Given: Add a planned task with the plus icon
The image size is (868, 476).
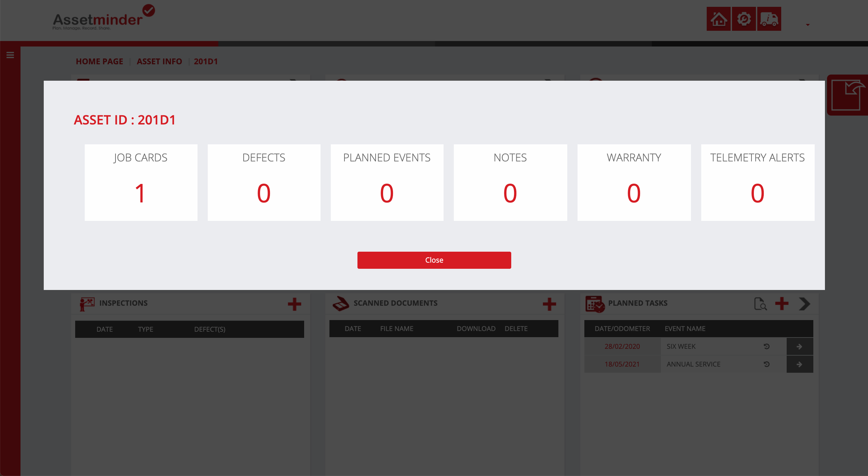Looking at the screenshot, I should [782, 303].
